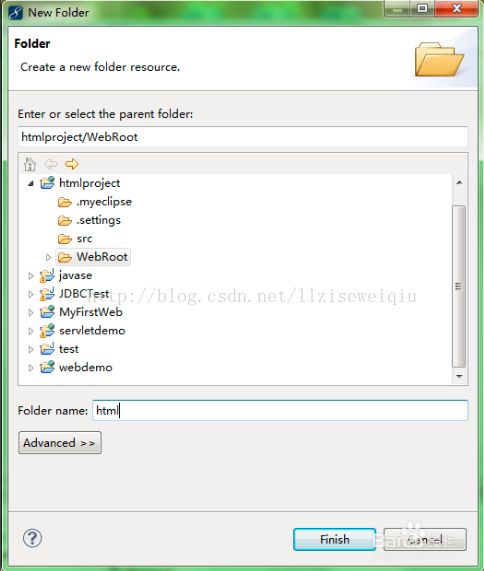This screenshot has width=484, height=571.
Task: Select the WebRoot folder label
Action: click(x=102, y=257)
